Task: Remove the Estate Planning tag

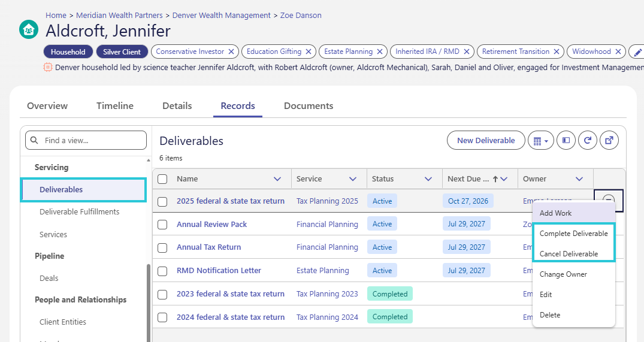Action: [380, 52]
